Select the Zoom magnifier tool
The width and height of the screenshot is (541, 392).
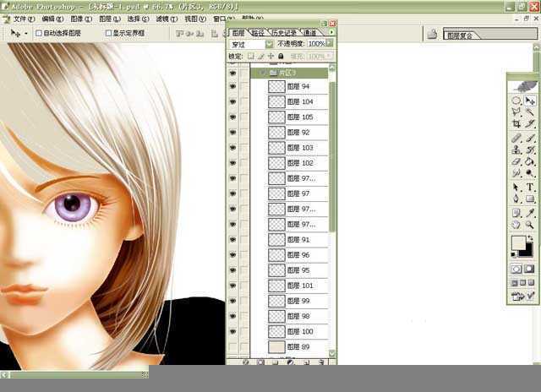(x=530, y=225)
